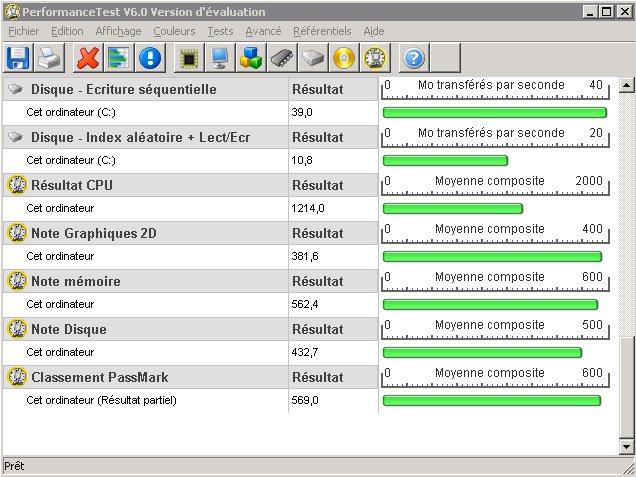Screen dimensions: 636x477
Task: Click the 10,8 result value
Action: (x=302, y=160)
